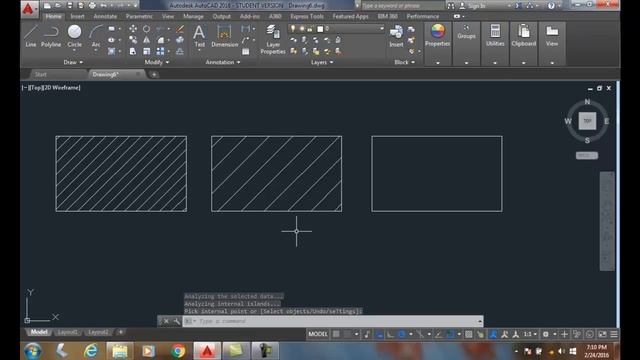Click the Explode tool icon
640x360 pixels.
[180, 40]
